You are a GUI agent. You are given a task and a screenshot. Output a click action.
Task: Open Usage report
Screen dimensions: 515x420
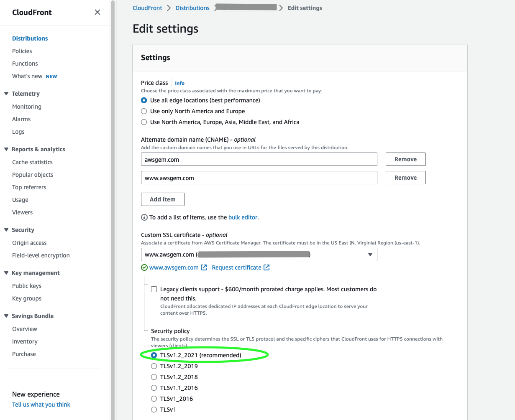[x=20, y=200]
